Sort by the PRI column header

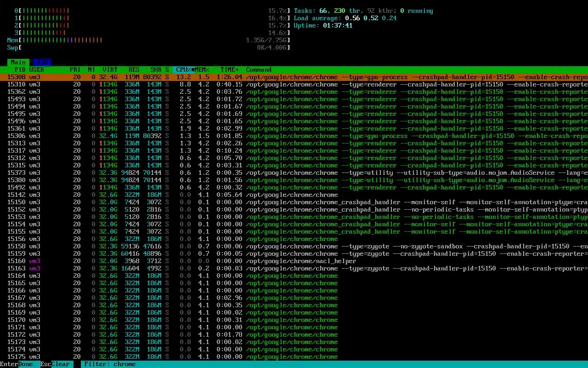[75, 69]
